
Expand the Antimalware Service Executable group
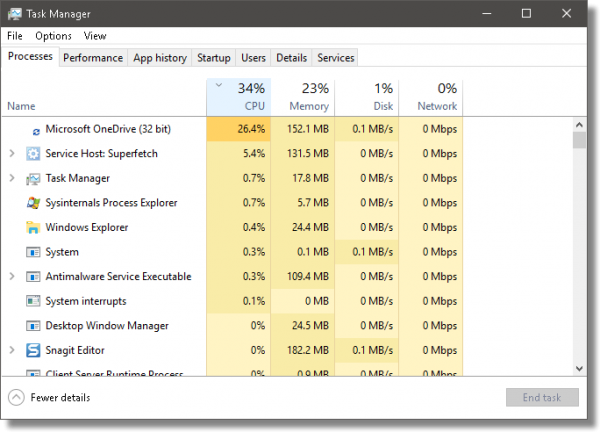click(x=12, y=276)
